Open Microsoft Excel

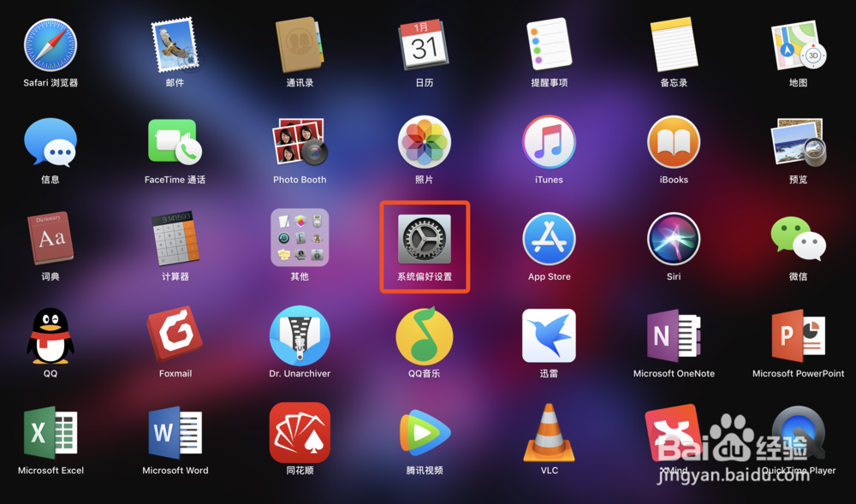click(x=51, y=432)
